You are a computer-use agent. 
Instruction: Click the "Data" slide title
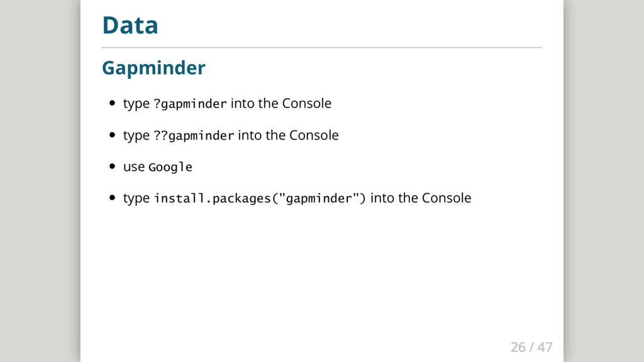click(x=130, y=25)
